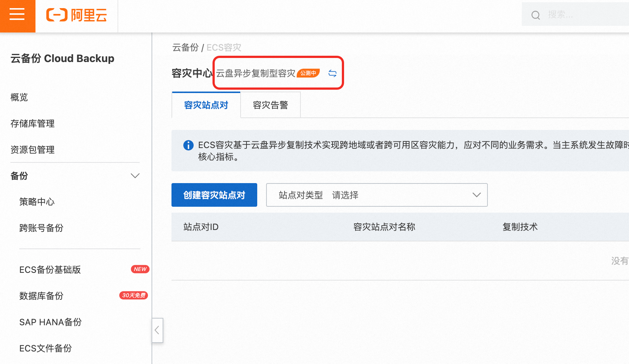Image resolution: width=629 pixels, height=364 pixels.
Task: Click the 复制技术 column header
Action: pos(520,227)
